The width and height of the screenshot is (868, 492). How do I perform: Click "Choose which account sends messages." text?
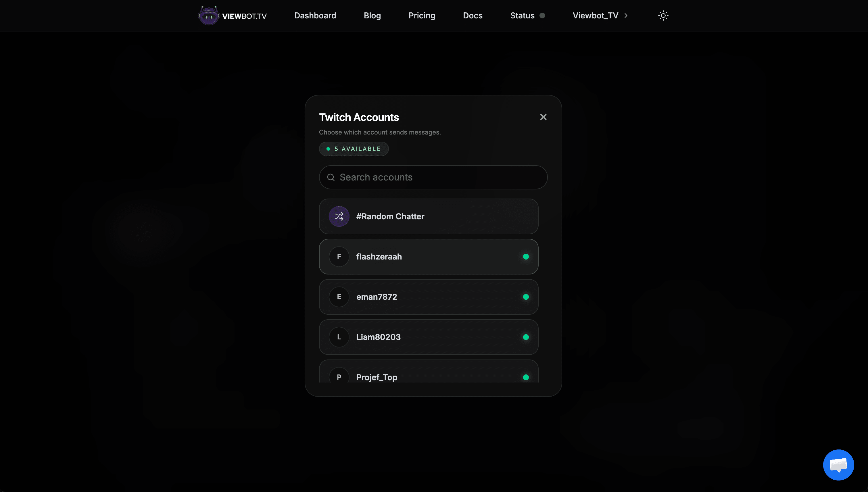[x=380, y=132]
